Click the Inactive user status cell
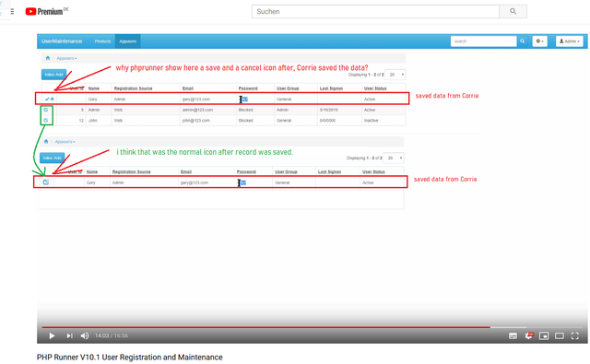 tap(371, 121)
